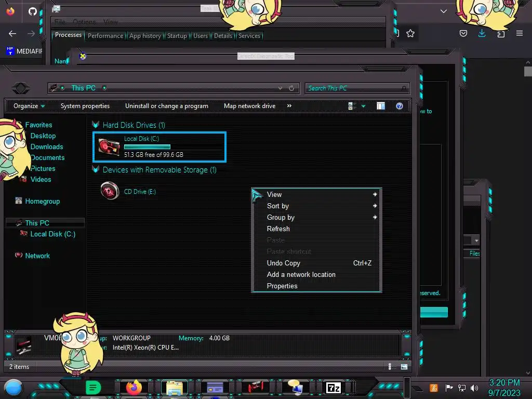
Task: Select Homegroup in navigation pane
Action: 43,201
